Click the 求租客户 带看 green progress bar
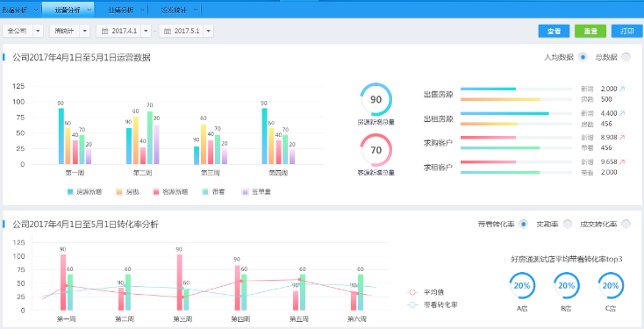644x329 pixels. [x=500, y=173]
